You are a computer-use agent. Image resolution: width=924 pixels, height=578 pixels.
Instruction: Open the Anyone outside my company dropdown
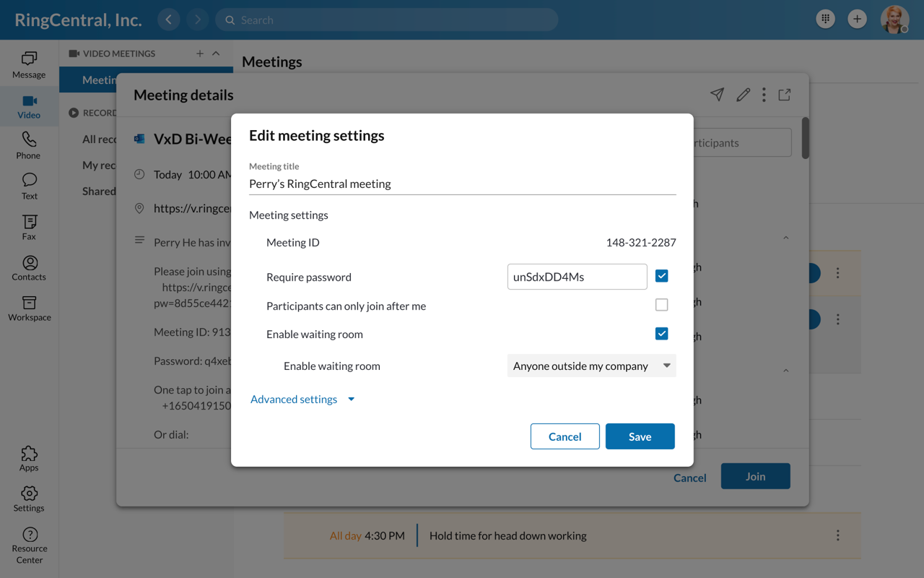[591, 366]
